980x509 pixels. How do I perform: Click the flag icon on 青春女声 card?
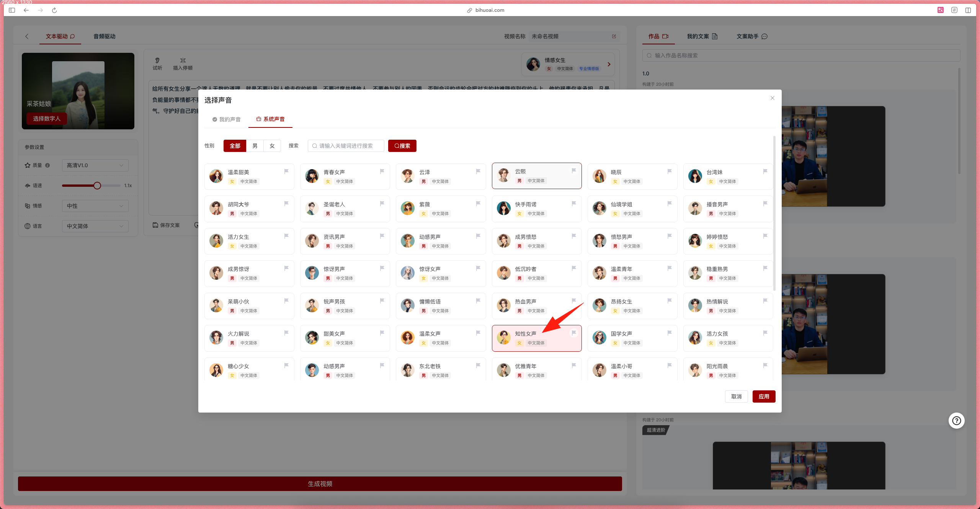(x=382, y=171)
